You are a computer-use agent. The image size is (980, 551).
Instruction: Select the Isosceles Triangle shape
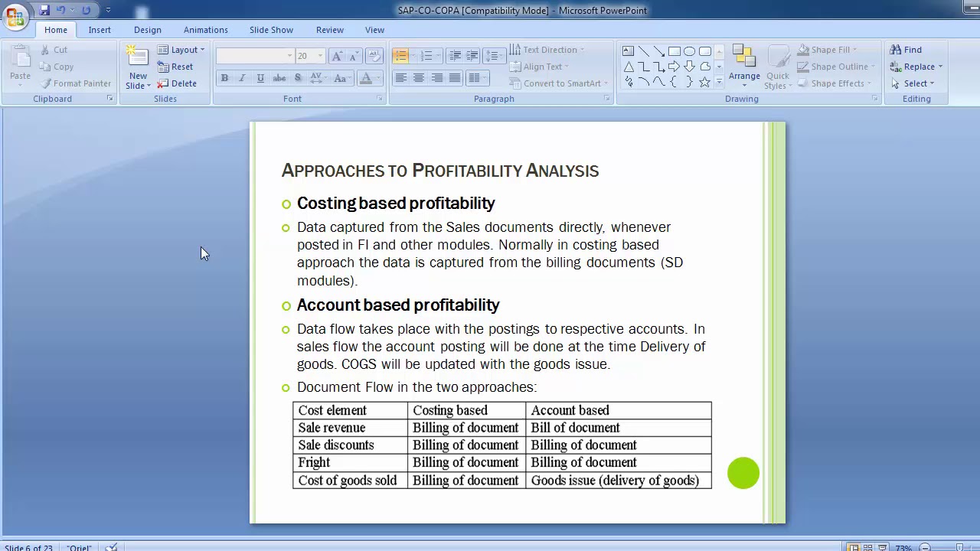628,67
